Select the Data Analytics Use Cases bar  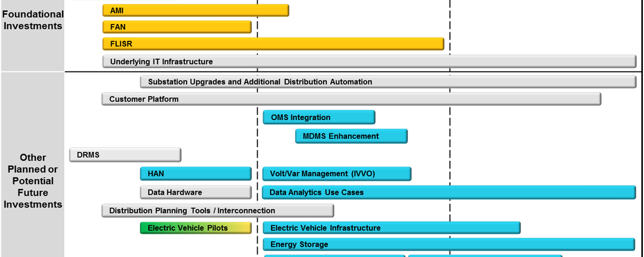point(448,192)
